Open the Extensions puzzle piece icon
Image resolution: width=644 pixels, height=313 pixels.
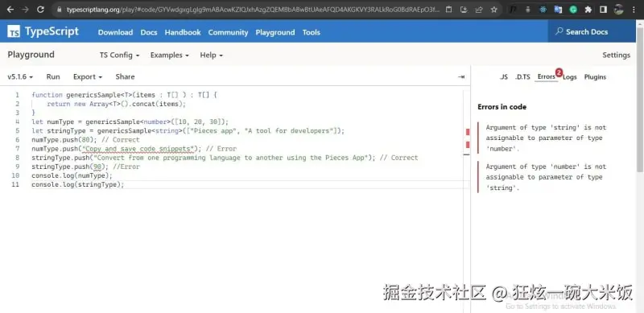point(588,10)
